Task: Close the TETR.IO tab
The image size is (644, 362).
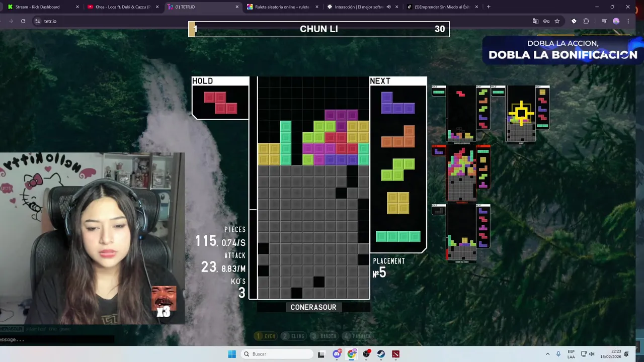Action: click(x=237, y=7)
